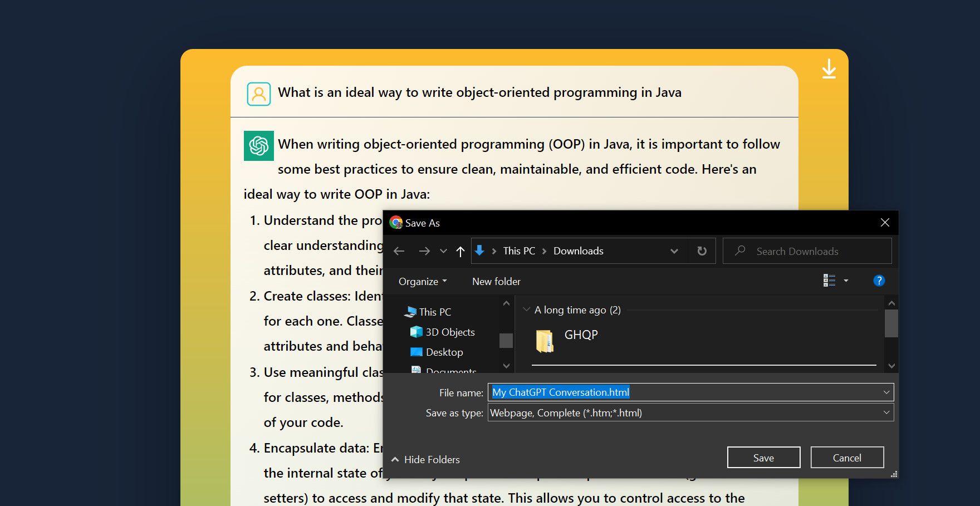Hide Folders pane toggle
980x506 pixels.
point(426,460)
